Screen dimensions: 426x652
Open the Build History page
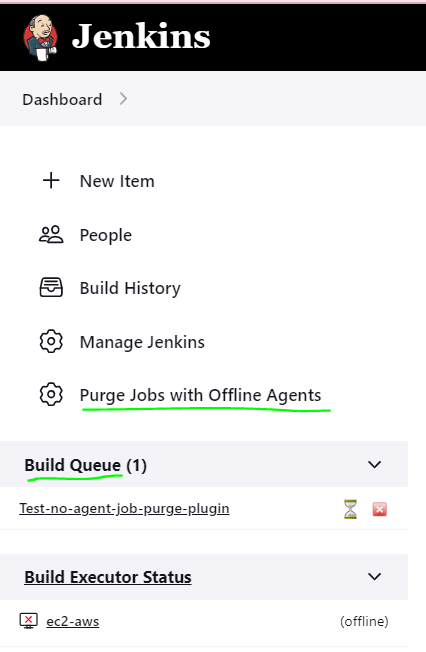click(130, 288)
